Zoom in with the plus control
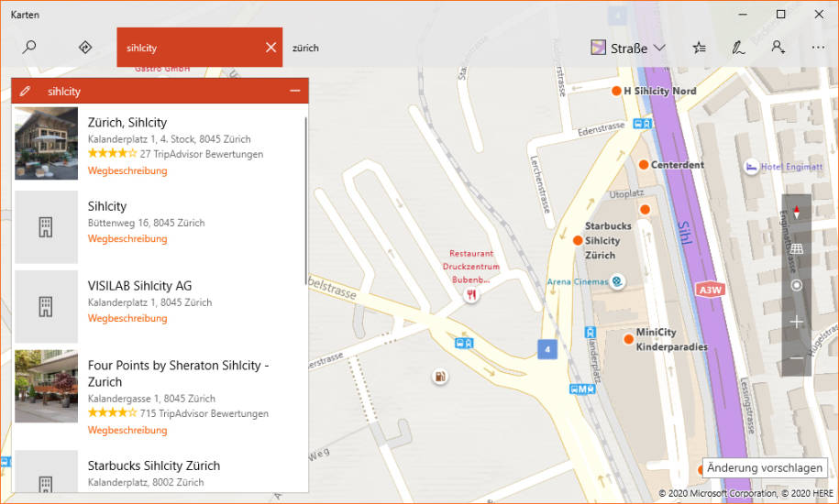The height and width of the screenshot is (504, 839). pos(796,322)
